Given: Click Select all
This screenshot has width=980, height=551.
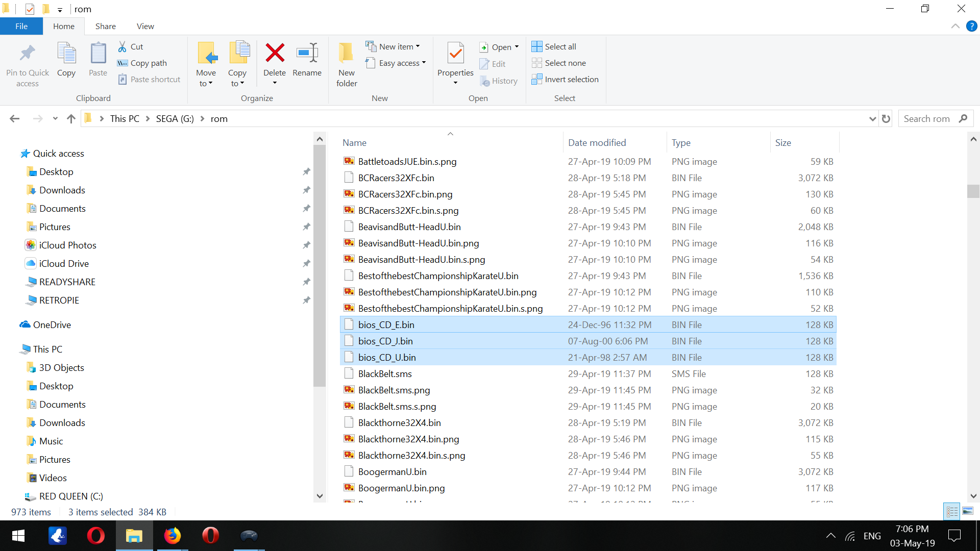Looking at the screenshot, I should 554,46.
